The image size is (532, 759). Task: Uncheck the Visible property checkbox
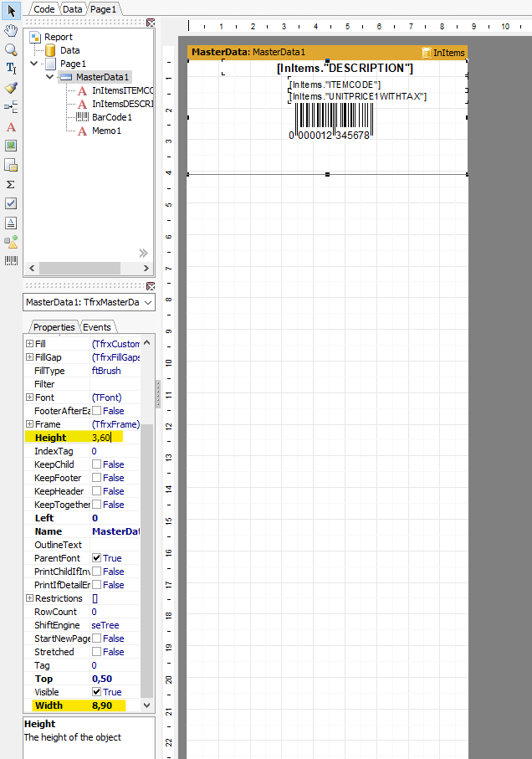coord(97,692)
